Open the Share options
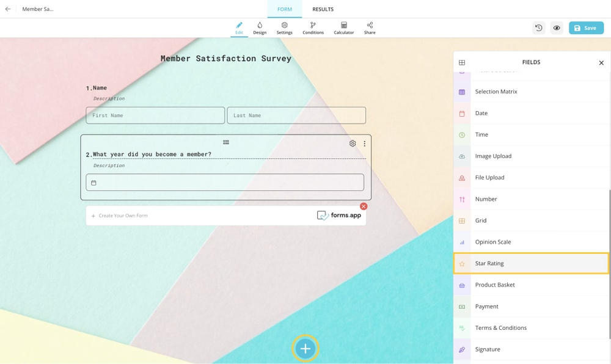Screen dimensions: 611x364 [370, 28]
